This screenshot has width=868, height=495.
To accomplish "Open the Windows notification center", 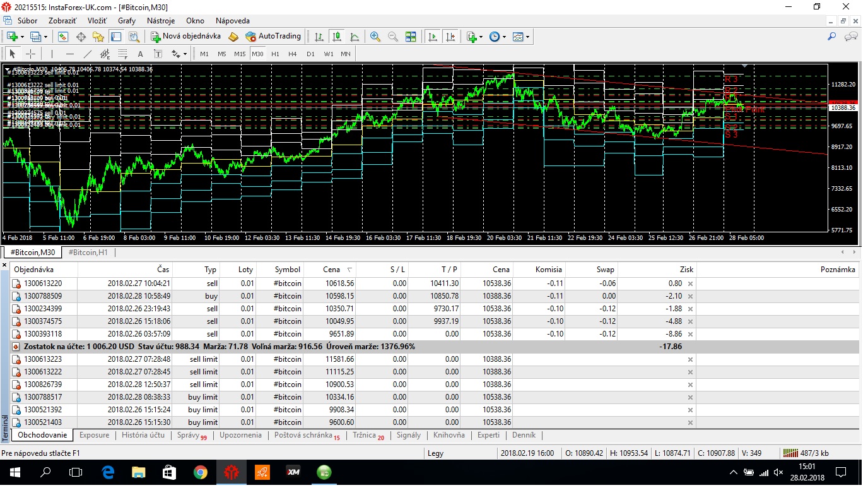I will coord(840,472).
